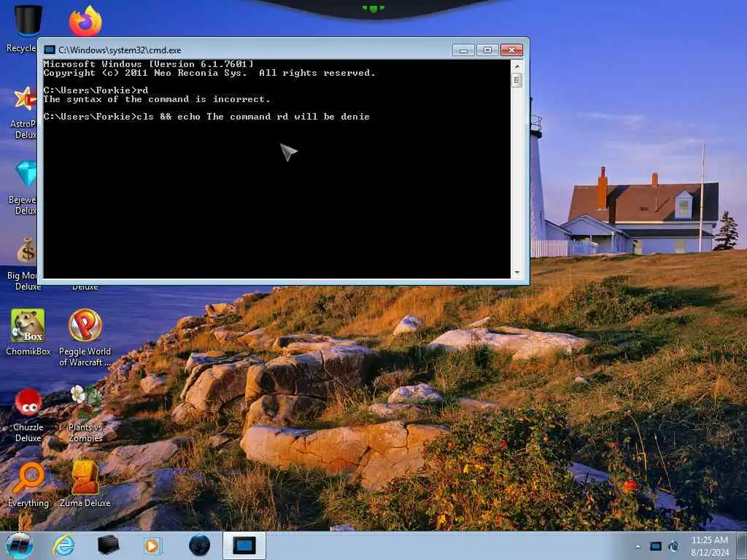Minimize the cmd.exe window
The height and width of the screenshot is (560, 747).
(463, 50)
